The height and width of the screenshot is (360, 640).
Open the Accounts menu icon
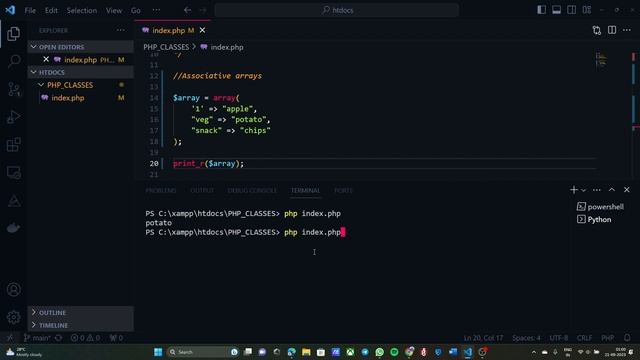[x=13, y=289]
